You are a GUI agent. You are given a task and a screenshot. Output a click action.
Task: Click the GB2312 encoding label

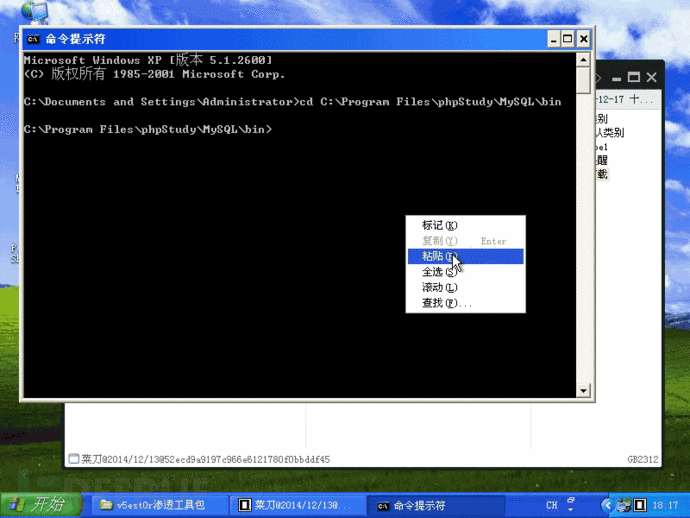[643, 459]
